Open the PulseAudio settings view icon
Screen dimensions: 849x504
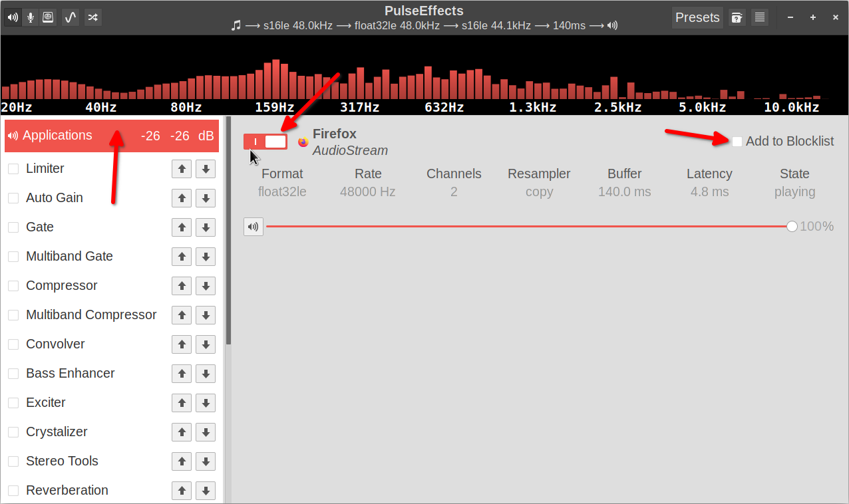tap(48, 17)
